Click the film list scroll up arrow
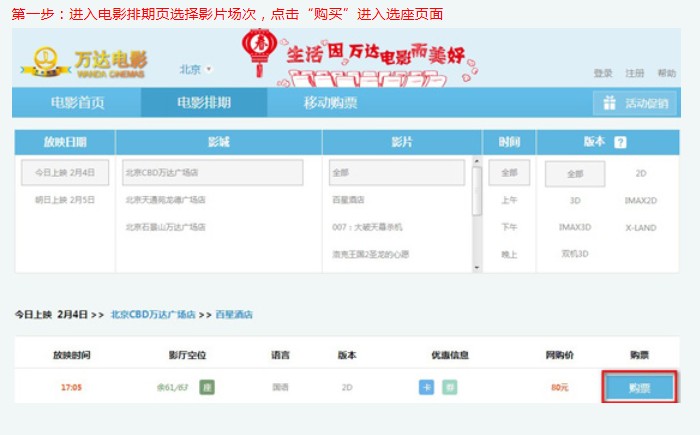 [477, 161]
